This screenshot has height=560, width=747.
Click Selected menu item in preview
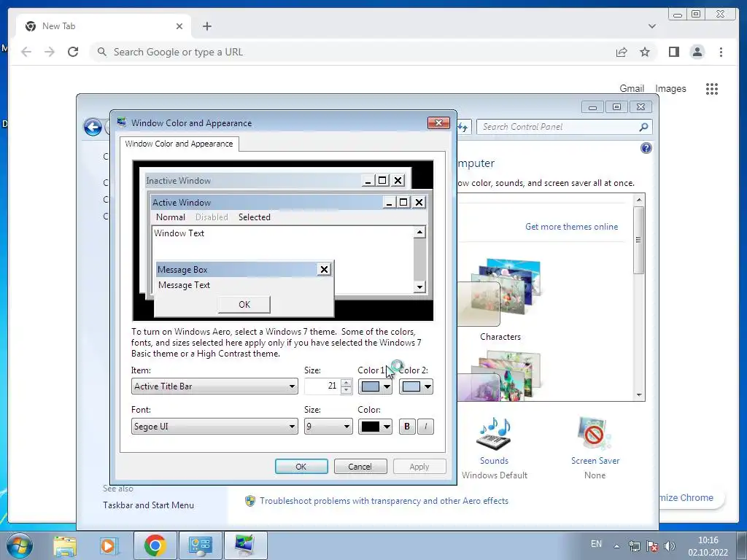point(255,217)
